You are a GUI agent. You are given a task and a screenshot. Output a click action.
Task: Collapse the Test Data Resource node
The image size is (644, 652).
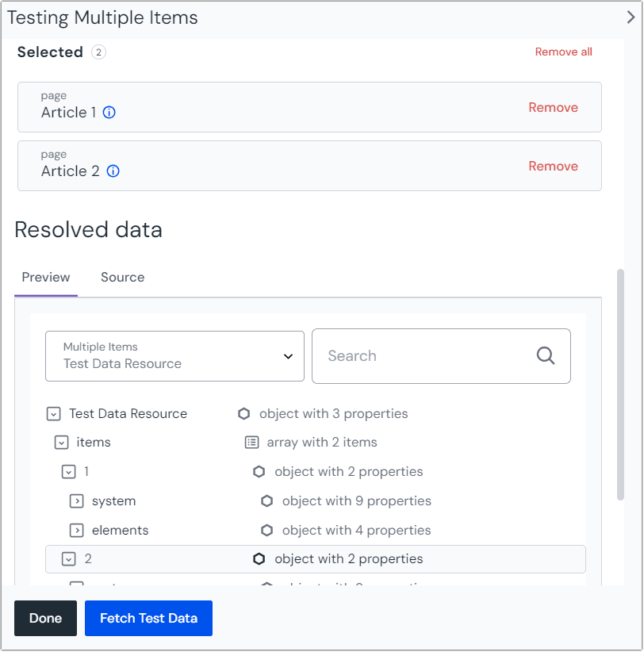click(x=53, y=414)
